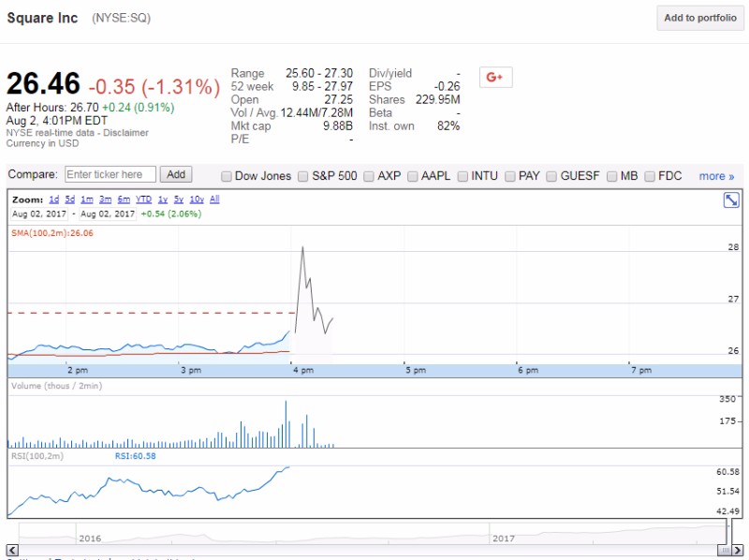The width and height of the screenshot is (749, 560).
Task: Click the -0.35 (-1.31%) price change
Action: pos(154,87)
